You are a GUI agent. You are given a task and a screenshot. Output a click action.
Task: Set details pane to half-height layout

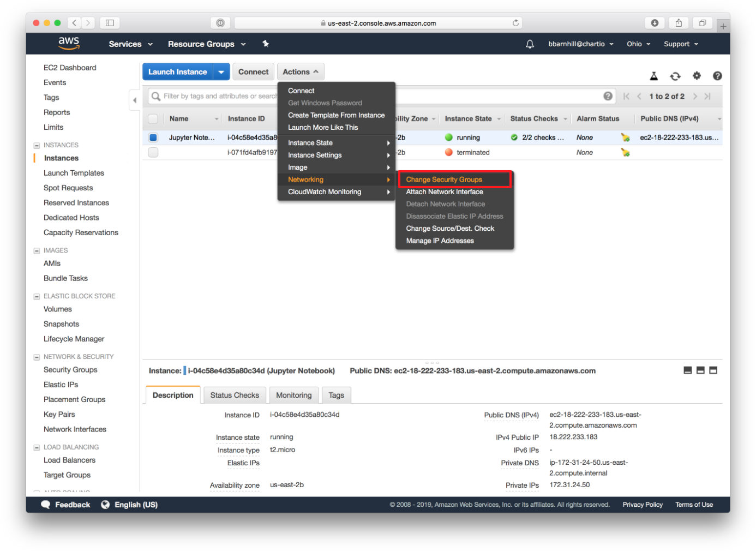point(700,370)
